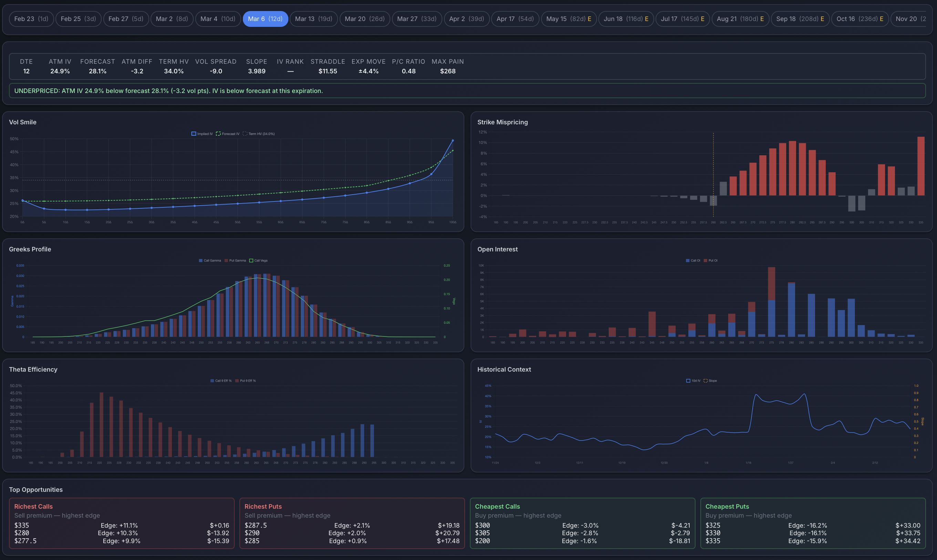Hide the Forecast IV dashed line via its legend entry

tap(228, 134)
